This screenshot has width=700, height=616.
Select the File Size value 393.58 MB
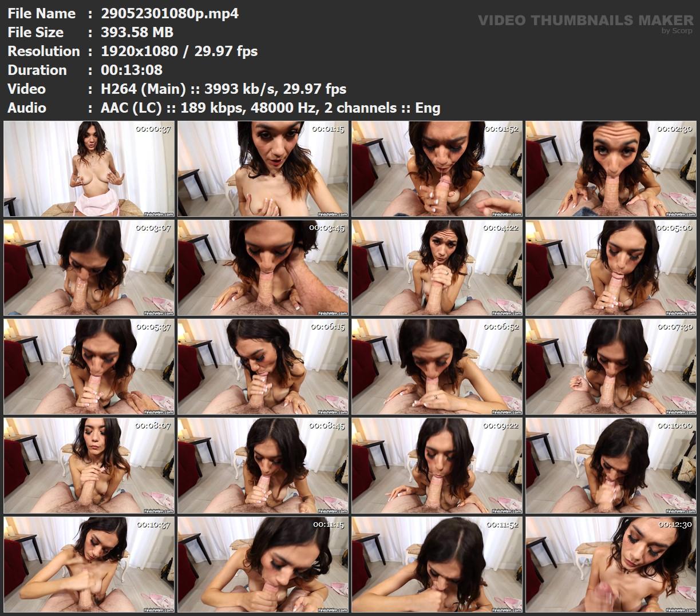[137, 32]
